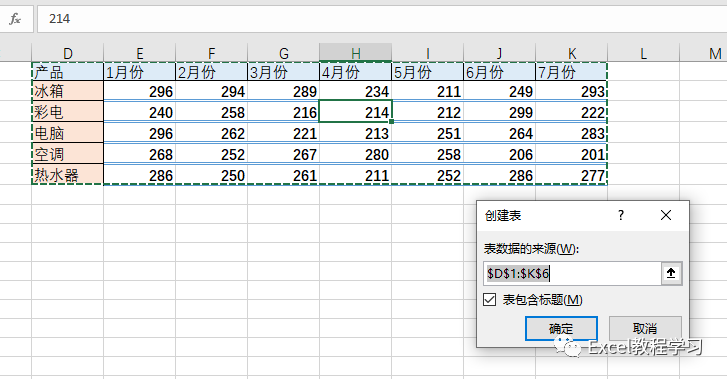Click the 2月份 header cell
Viewport: 727px width, 379px height.
click(211, 71)
